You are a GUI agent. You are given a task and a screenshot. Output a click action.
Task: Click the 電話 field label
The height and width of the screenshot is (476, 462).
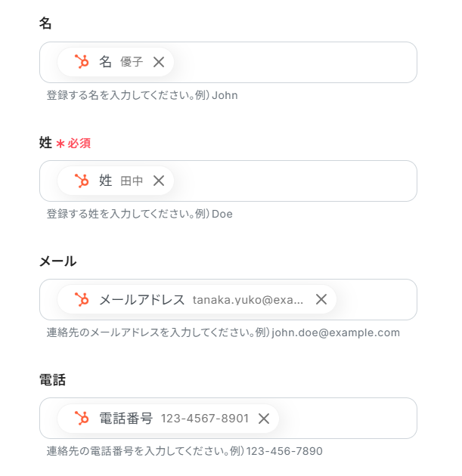[52, 380]
